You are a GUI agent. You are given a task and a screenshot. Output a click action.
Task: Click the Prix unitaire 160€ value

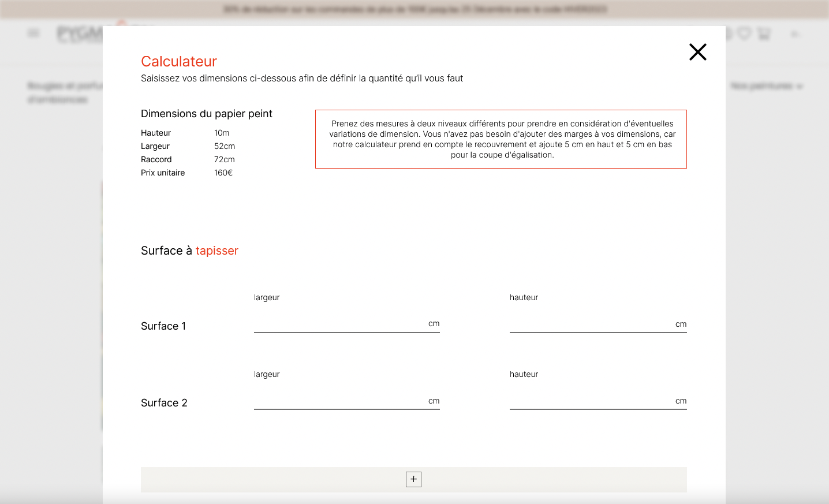(223, 173)
